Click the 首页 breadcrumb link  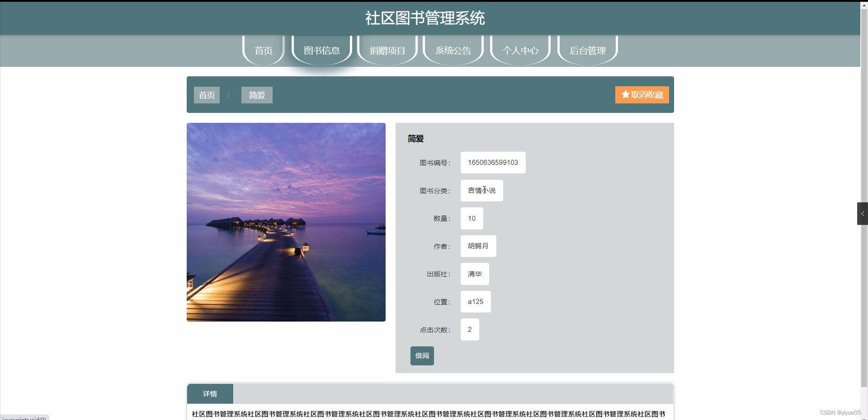point(207,95)
